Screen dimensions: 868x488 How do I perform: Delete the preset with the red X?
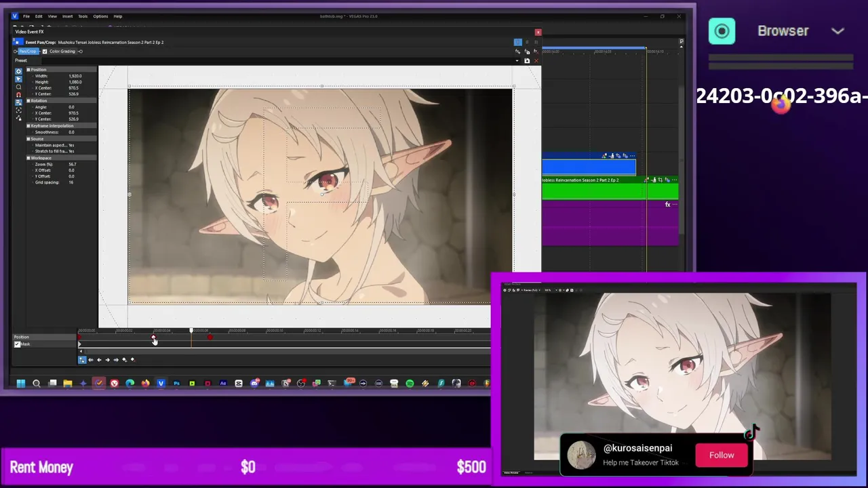[x=536, y=61]
